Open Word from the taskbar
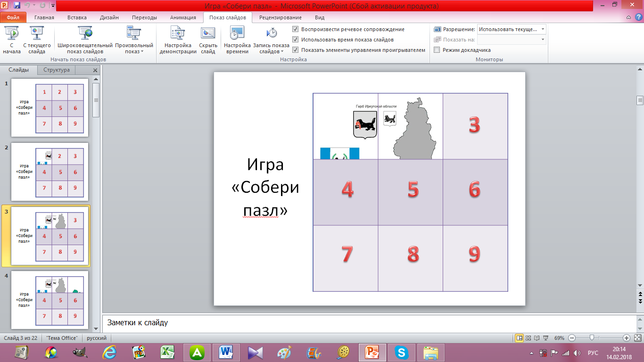This screenshot has width=644, height=362. (227, 352)
